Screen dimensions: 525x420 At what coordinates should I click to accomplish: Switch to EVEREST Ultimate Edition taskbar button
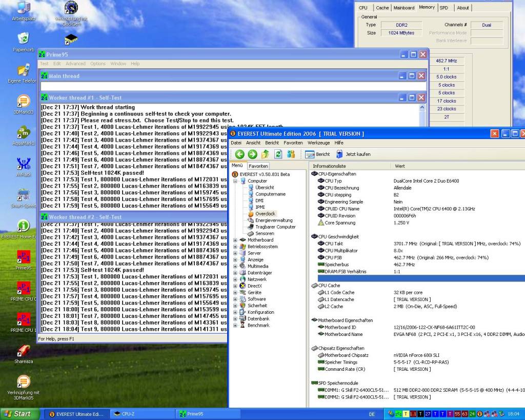pyautogui.click(x=77, y=414)
